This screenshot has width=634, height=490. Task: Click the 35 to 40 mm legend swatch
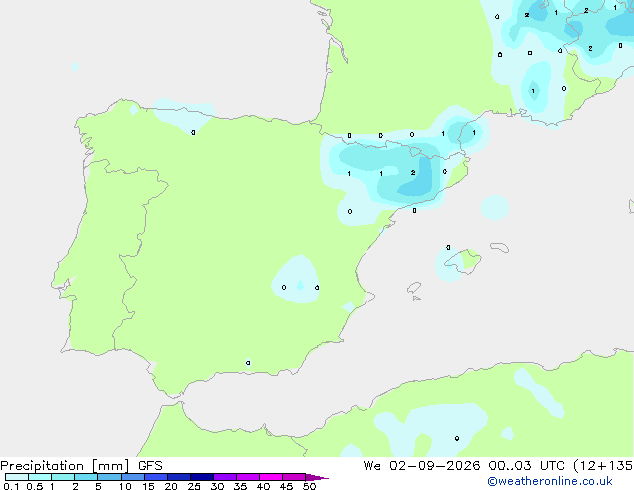247,477
